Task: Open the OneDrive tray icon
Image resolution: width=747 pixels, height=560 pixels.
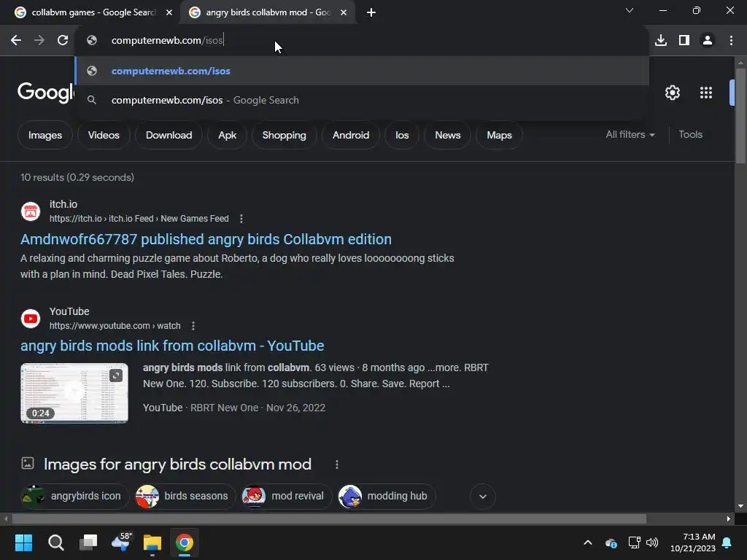Action: coord(611,542)
